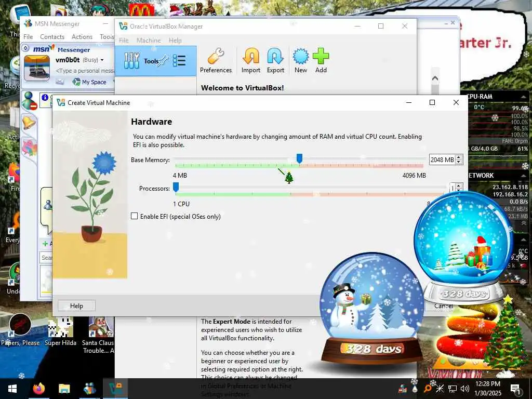Open MSN Messenger Tools menu
The image size is (532, 399).
107,37
